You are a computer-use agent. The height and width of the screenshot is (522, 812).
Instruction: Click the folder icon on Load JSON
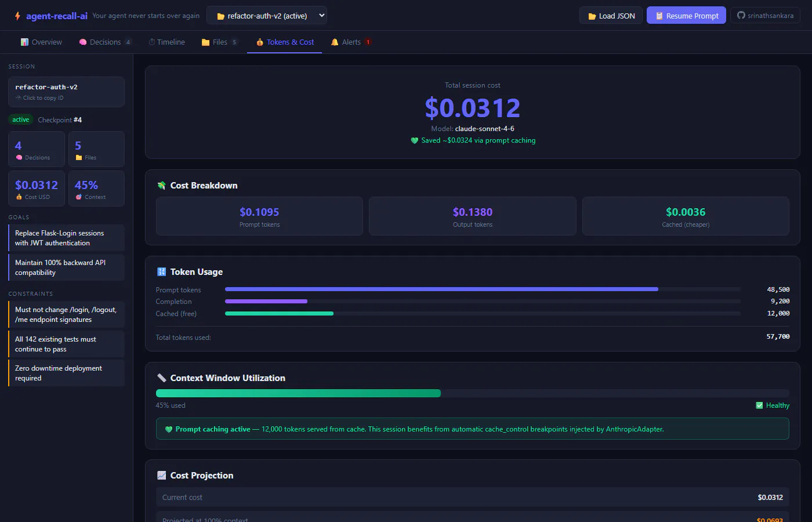coord(592,16)
